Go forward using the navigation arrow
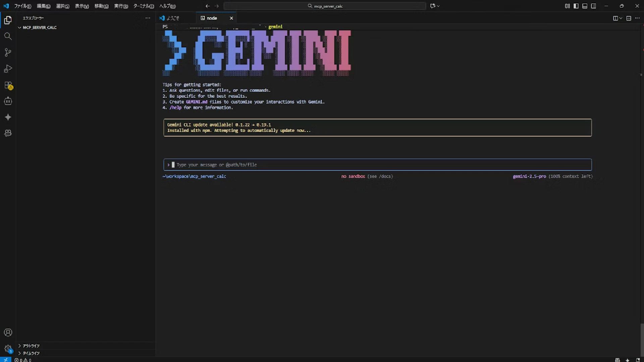This screenshot has width=644, height=362. coord(216,6)
